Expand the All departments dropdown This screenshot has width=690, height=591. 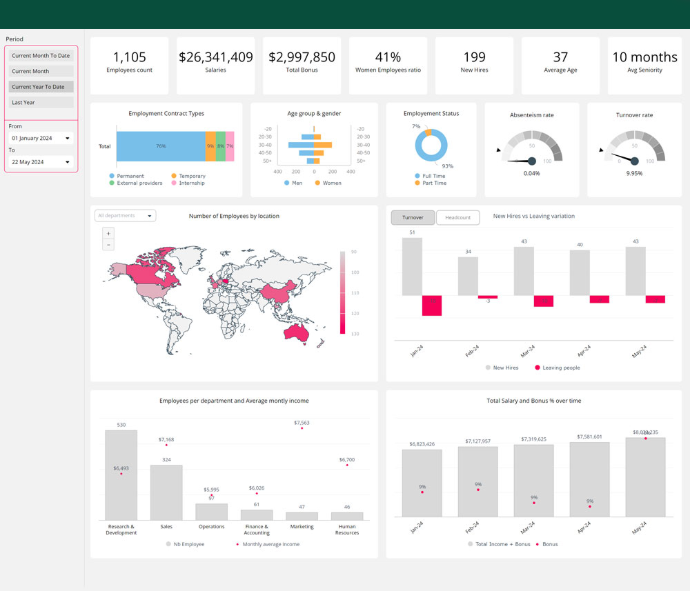pos(125,215)
